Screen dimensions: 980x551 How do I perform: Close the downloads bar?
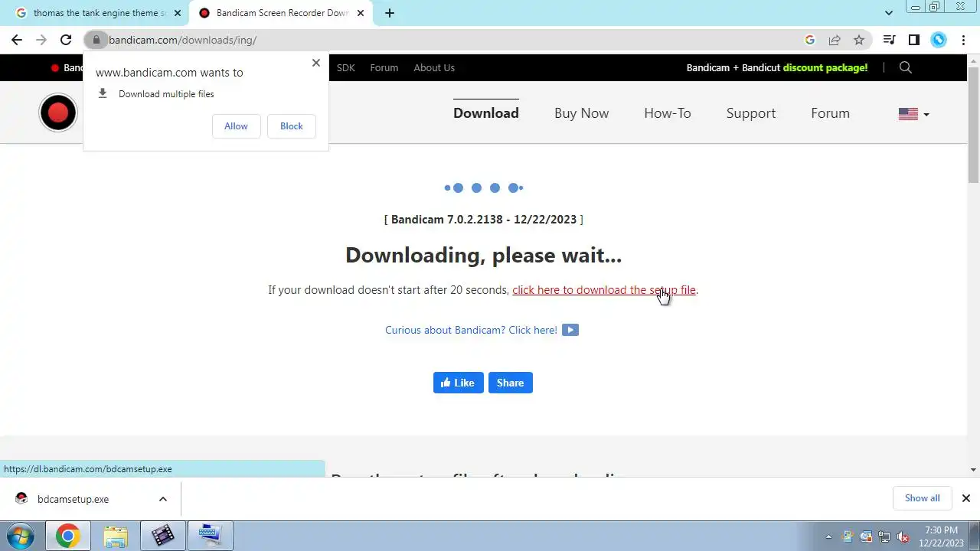coord(965,498)
